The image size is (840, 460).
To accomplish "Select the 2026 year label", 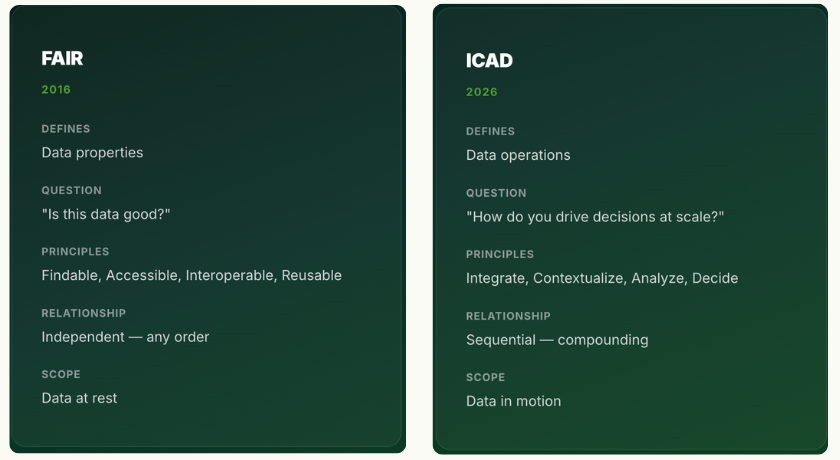I will tap(481, 92).
